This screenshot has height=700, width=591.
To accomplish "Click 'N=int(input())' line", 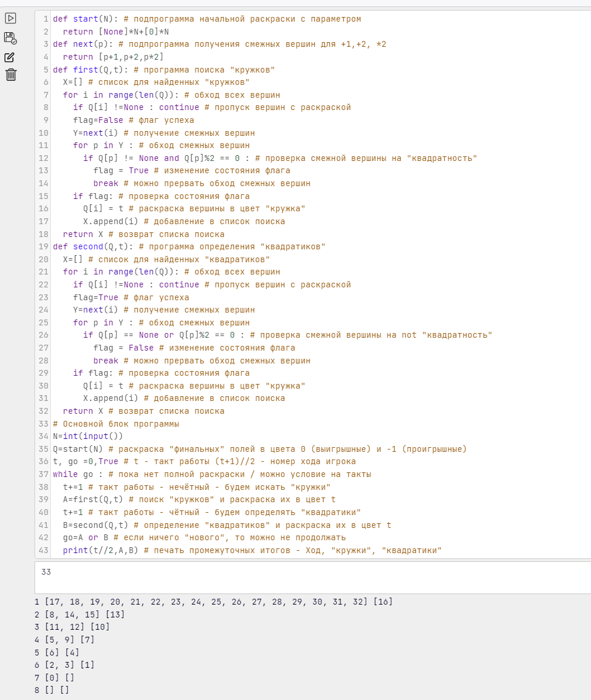I will click(x=88, y=436).
